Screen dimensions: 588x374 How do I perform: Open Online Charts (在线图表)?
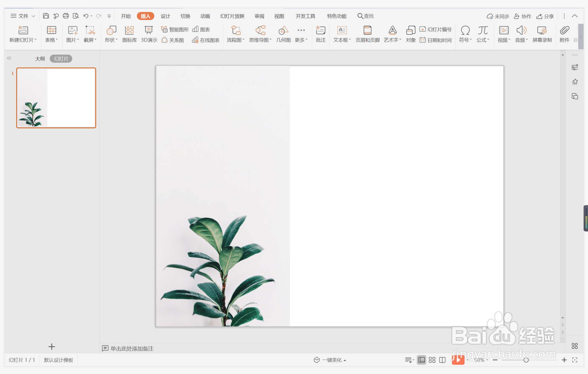[x=206, y=40]
